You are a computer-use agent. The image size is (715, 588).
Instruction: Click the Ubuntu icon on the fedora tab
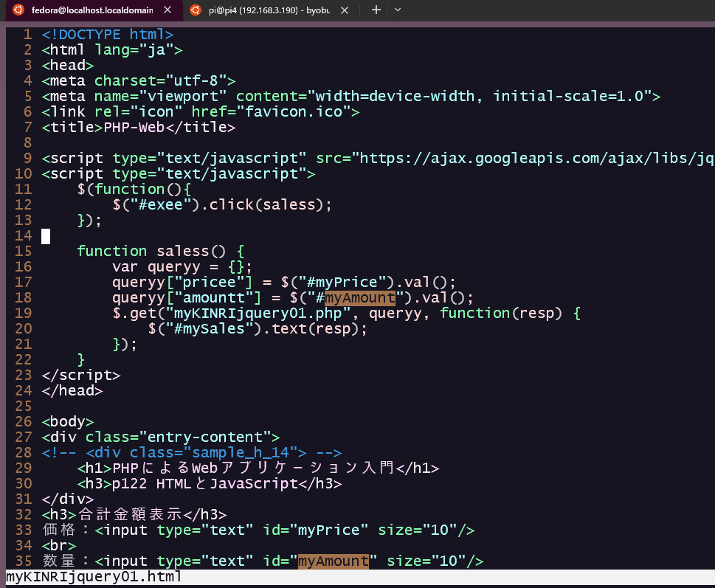click(x=20, y=10)
